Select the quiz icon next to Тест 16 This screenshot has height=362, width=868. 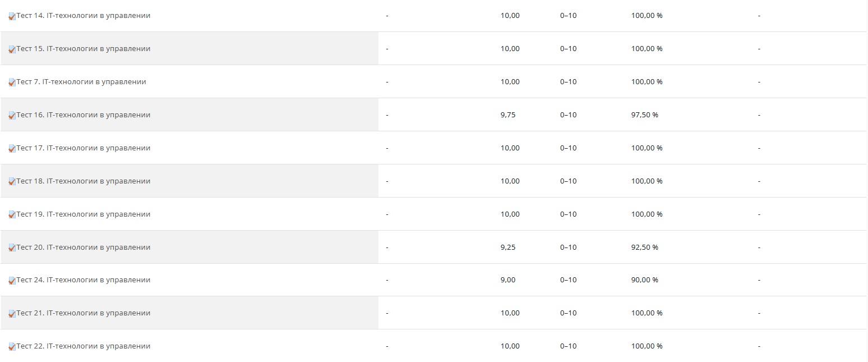[x=12, y=116]
